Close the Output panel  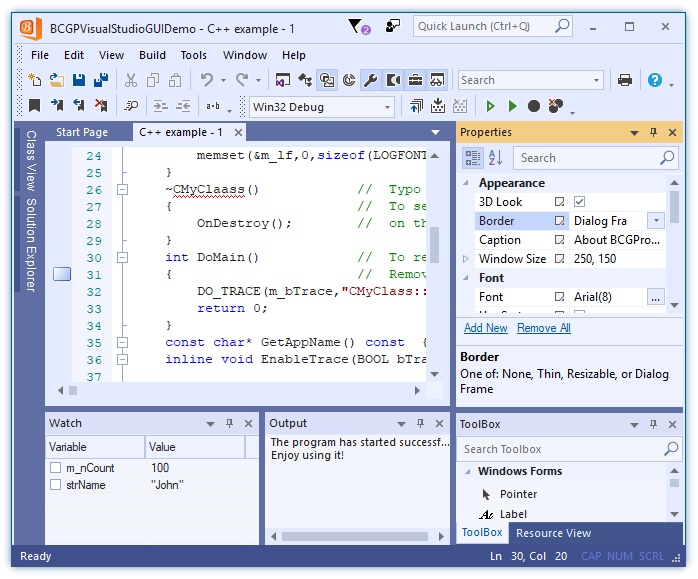(439, 424)
